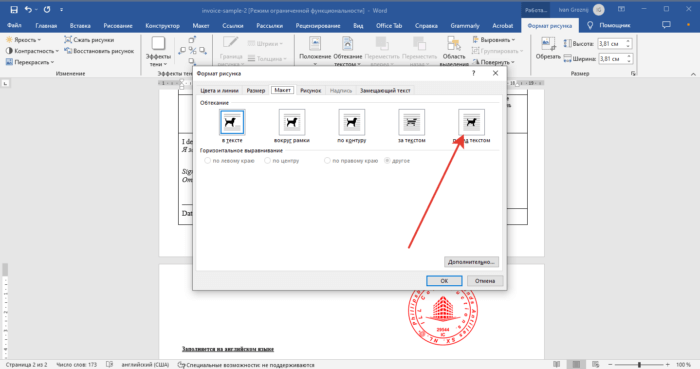Open the Цвета и линии dialog tab
The height and width of the screenshot is (369, 700).
[219, 90]
